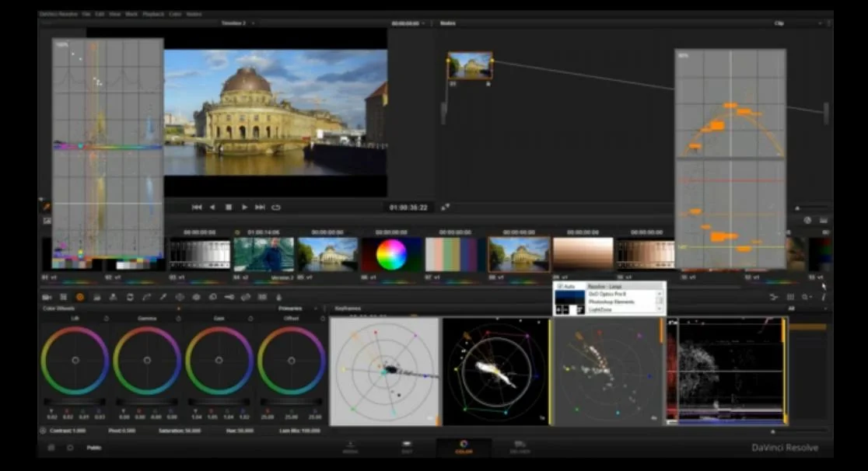Image resolution: width=868 pixels, height=471 pixels.
Task: Toggle loop playback in the transport controls
Action: [277, 207]
